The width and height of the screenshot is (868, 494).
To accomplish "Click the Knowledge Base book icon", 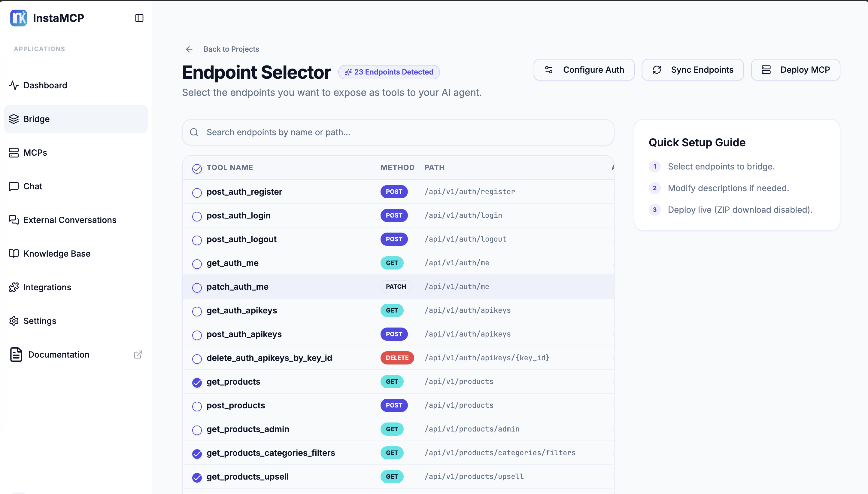I will (14, 253).
